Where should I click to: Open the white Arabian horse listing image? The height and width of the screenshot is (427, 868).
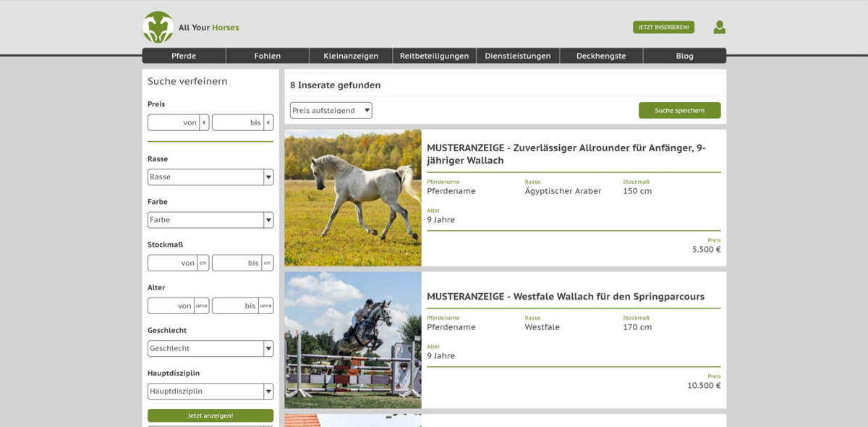[352, 198]
